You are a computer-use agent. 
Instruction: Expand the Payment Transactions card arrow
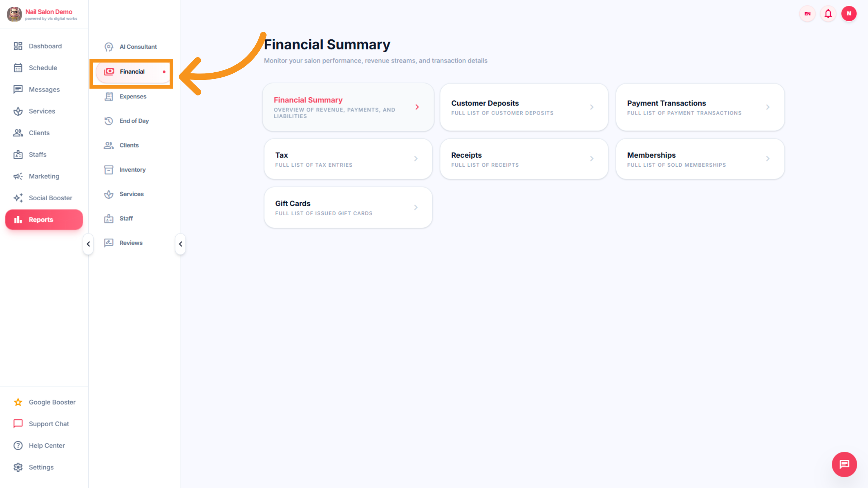point(768,107)
